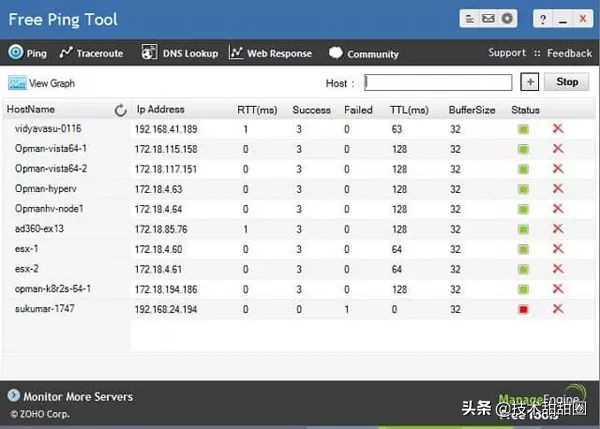Click IP address 172.18.85.76
This screenshot has width=600, height=429.
pyautogui.click(x=161, y=230)
